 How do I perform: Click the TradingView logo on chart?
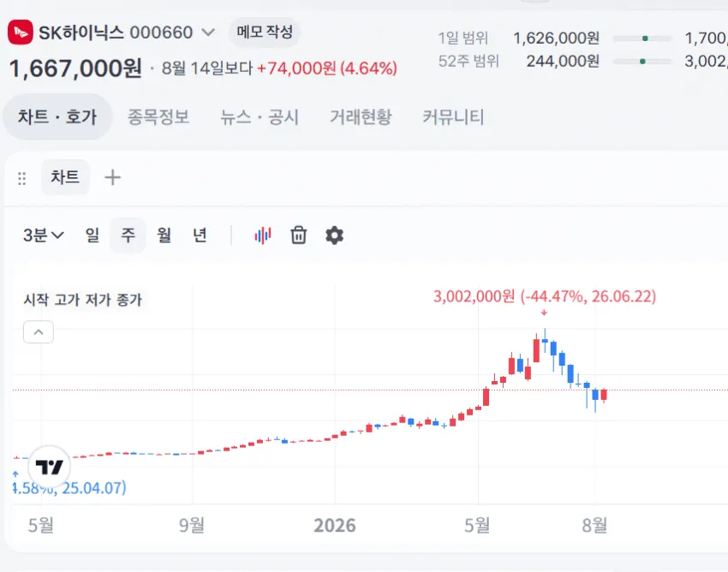49,467
